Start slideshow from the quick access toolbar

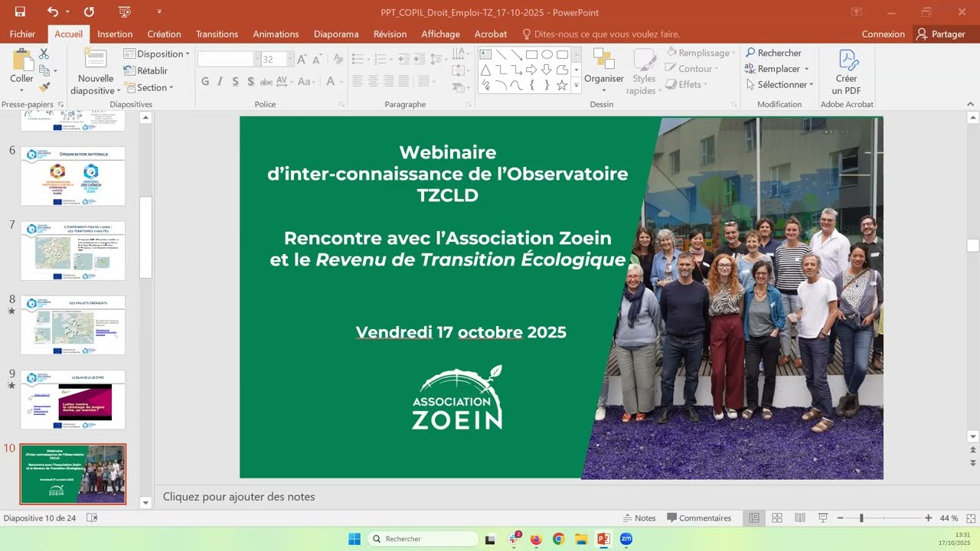126,11
